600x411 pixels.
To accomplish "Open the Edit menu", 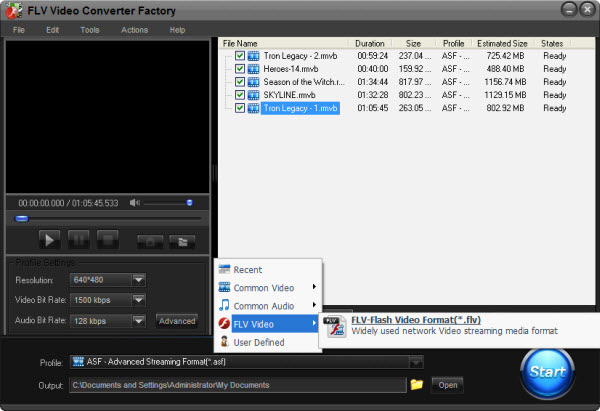I will 52,30.
